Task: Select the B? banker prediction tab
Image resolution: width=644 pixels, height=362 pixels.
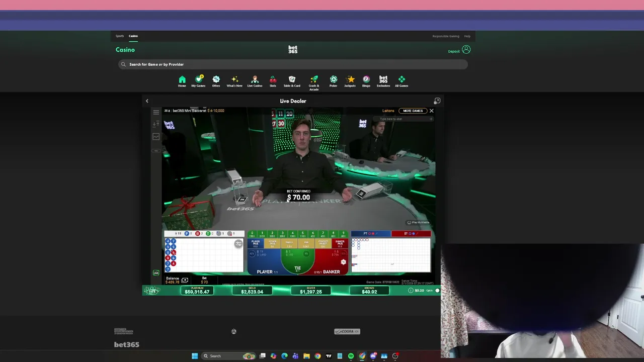Action: click(x=411, y=233)
